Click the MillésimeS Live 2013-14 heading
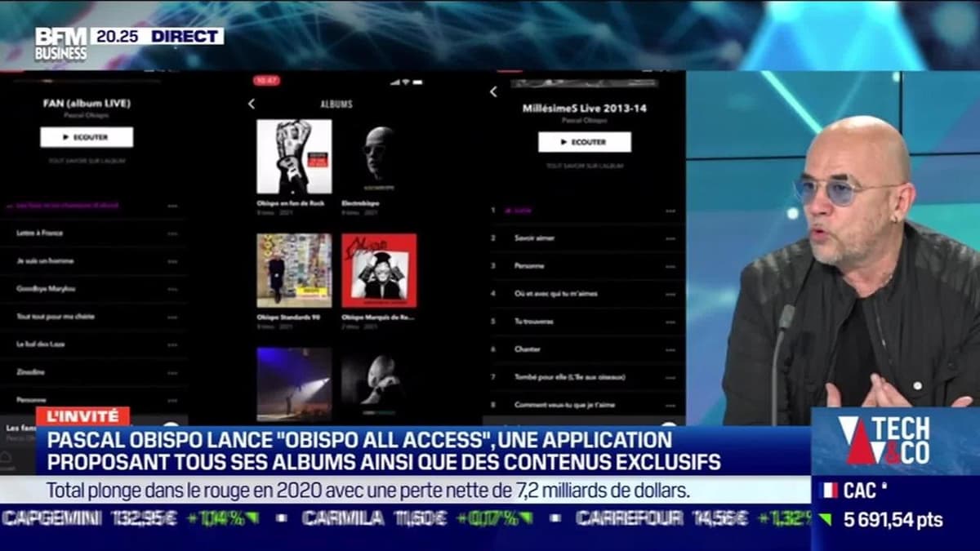 click(584, 108)
